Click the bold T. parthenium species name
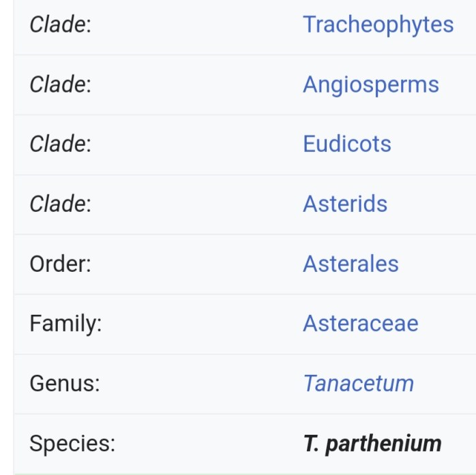This screenshot has height=475, width=476. [x=372, y=444]
